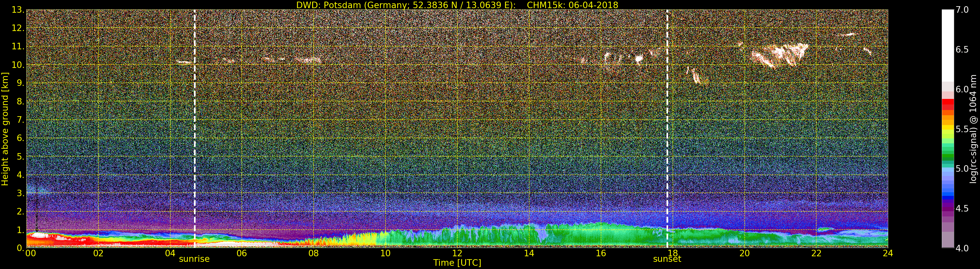Click the x-axis tick label '10'

tap(385, 253)
